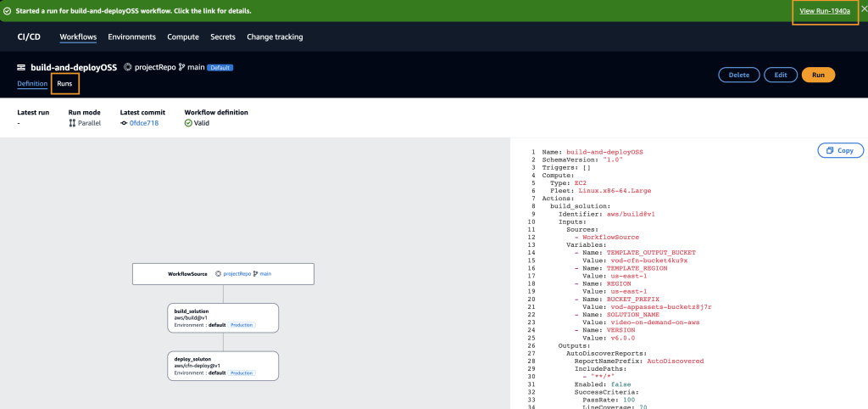868x409 pixels.
Task: Delete the workflow
Action: [739, 75]
